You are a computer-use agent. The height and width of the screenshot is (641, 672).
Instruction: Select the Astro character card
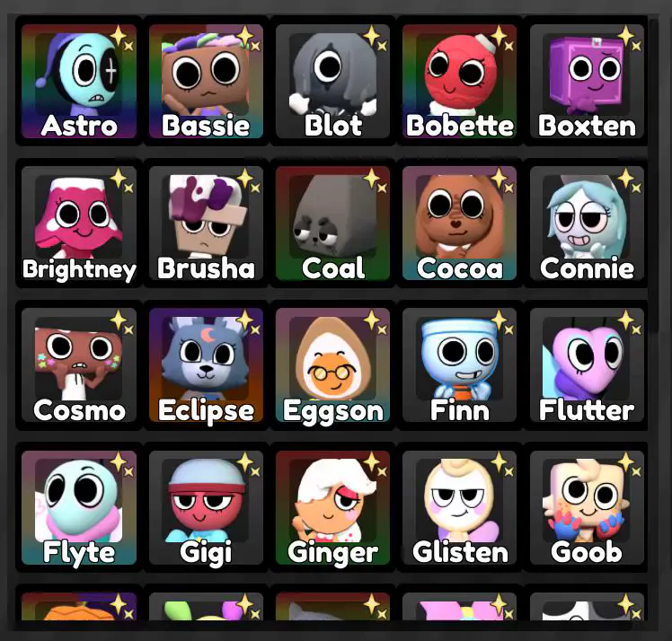click(79, 82)
